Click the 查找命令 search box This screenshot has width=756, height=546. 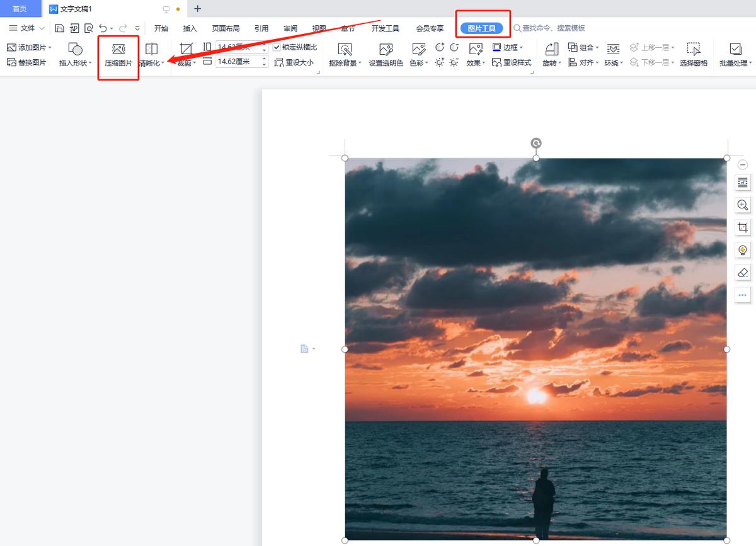point(549,28)
